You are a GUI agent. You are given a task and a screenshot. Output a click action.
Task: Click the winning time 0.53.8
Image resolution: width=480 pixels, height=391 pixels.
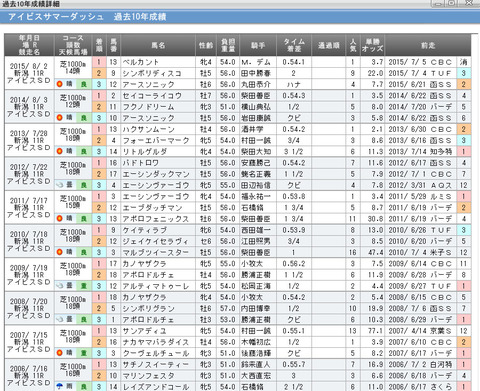tap(294, 197)
